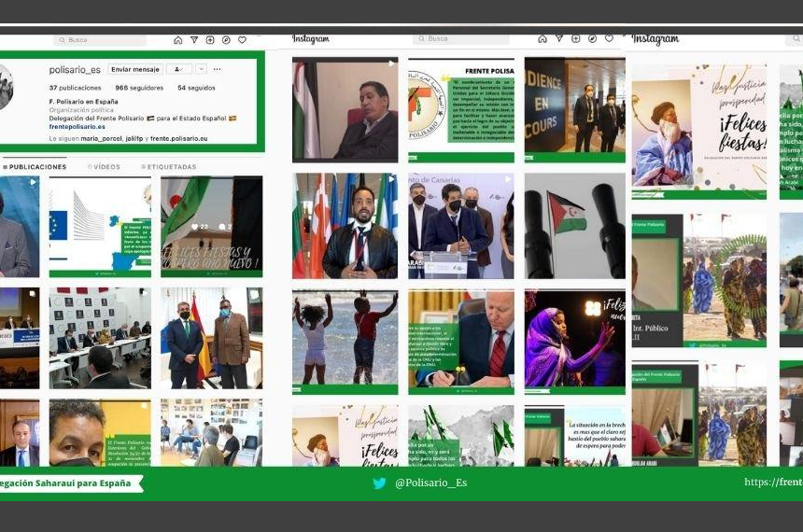Expand suggested accounts arrow beside follow button
The width and height of the screenshot is (803, 532).
201,69
